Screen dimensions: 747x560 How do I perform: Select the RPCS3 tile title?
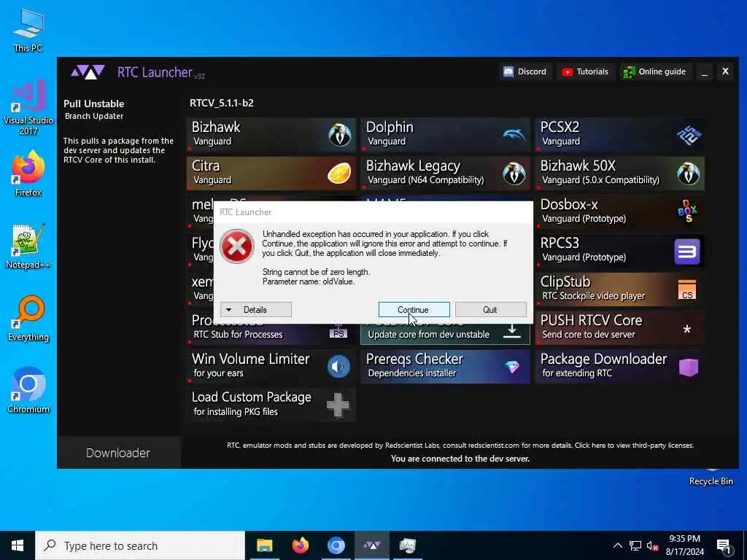560,243
